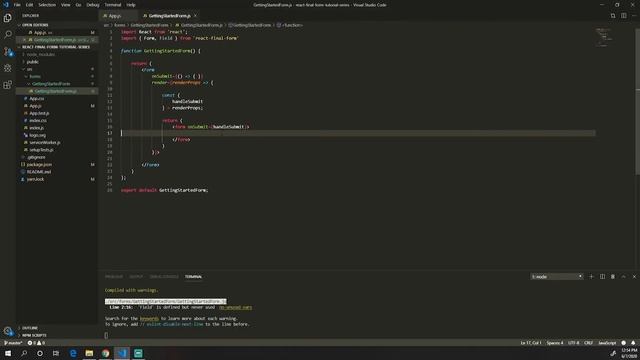The image size is (640, 360).
Task: Open the Explorer view in activity bar
Action: point(7,18)
